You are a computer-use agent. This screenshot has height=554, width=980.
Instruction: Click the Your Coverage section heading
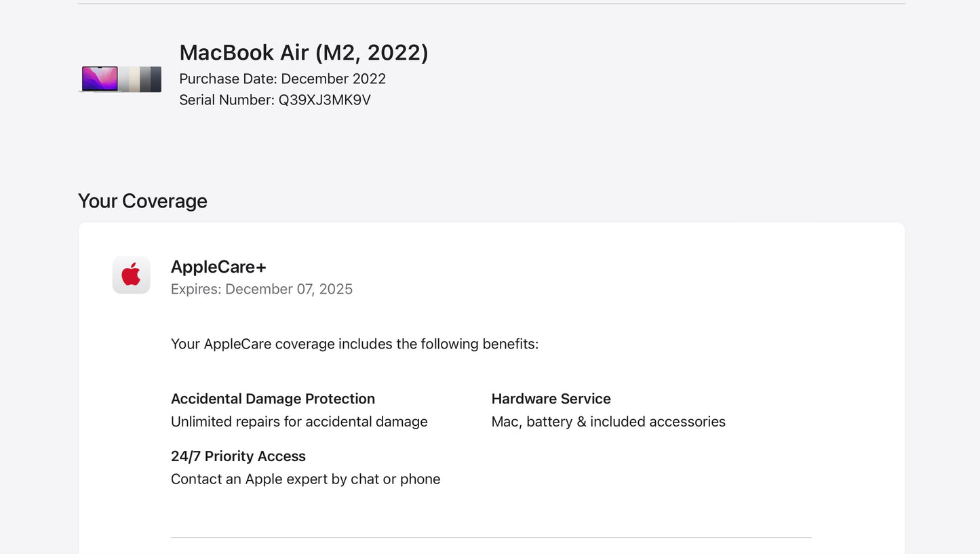(142, 201)
